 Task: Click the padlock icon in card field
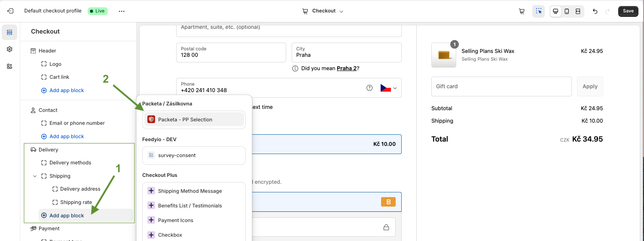tap(386, 227)
